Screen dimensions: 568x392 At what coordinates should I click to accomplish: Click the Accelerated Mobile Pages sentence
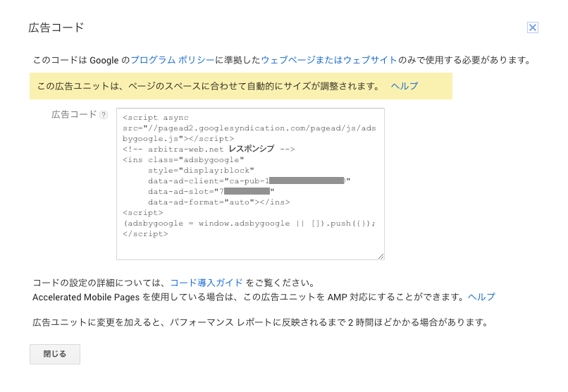[250, 297]
